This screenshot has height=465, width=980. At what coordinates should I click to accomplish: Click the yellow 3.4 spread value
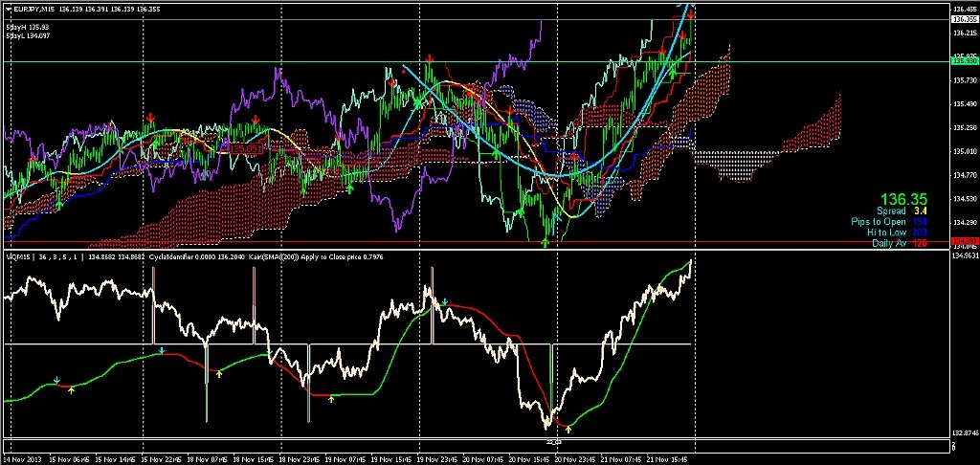click(921, 211)
